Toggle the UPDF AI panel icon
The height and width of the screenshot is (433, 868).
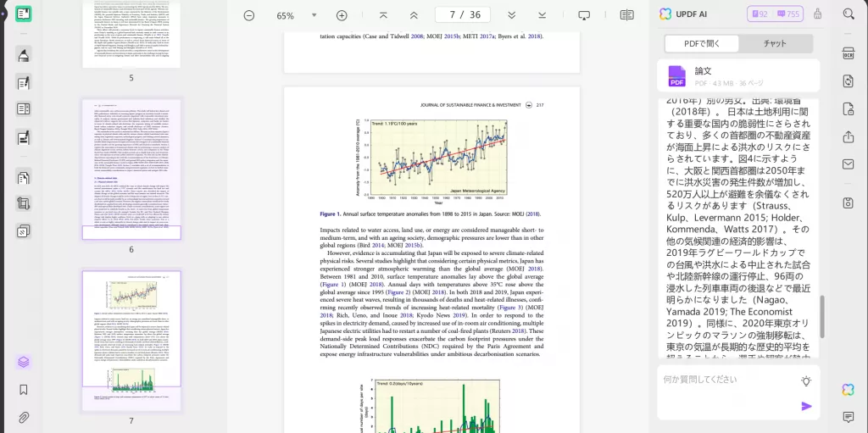click(848, 390)
